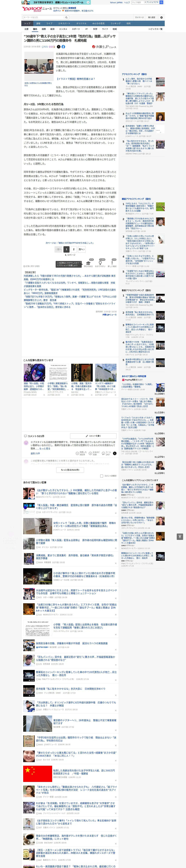This screenshot has width=186, height=868.
Task: Open the 速報 tab
Action: (38, 24)
